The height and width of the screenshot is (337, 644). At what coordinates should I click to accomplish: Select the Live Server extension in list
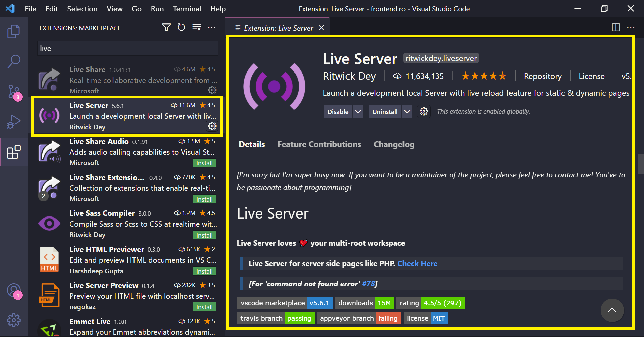pyautogui.click(x=127, y=116)
